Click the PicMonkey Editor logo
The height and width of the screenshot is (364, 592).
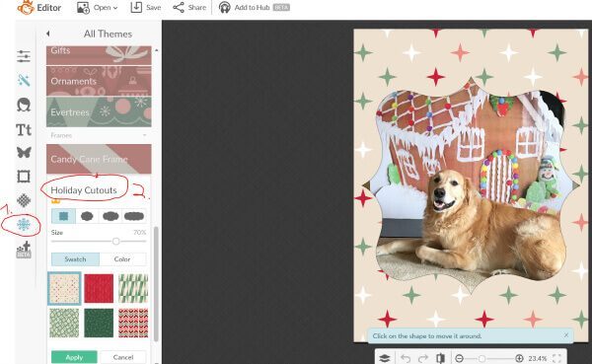[x=38, y=8]
